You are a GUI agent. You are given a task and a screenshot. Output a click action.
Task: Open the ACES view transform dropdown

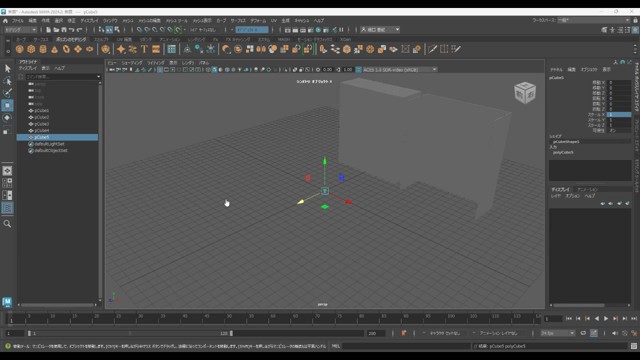coord(400,70)
